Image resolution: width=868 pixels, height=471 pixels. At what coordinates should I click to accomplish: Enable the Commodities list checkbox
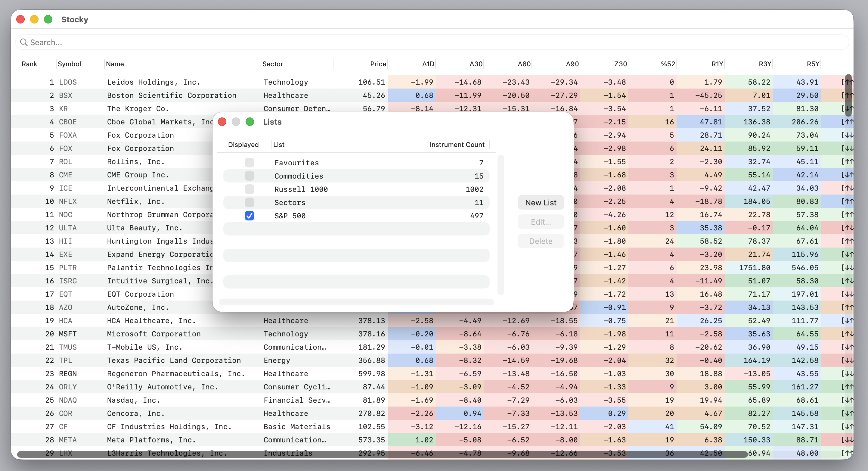(249, 176)
